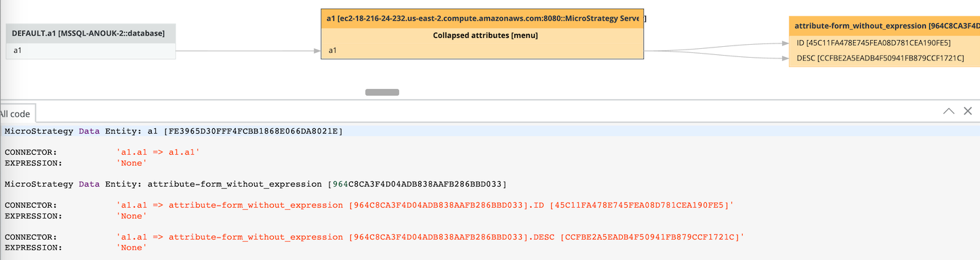The image size is (980, 260).
Task: Click the first EXPRESSION 'None' value
Action: click(131, 164)
